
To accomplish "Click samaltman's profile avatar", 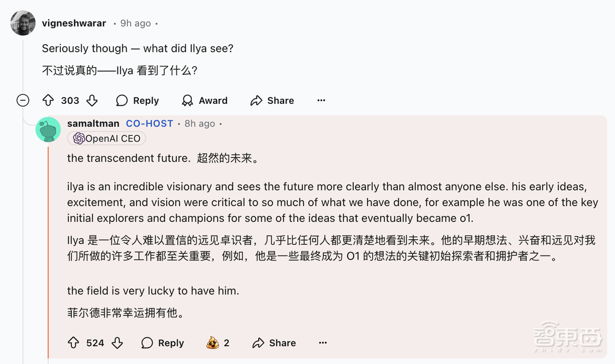I will pyautogui.click(x=49, y=130).
